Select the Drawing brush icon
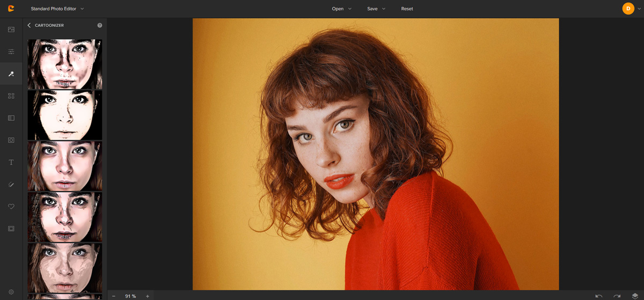The image size is (644, 300). pos(11,184)
